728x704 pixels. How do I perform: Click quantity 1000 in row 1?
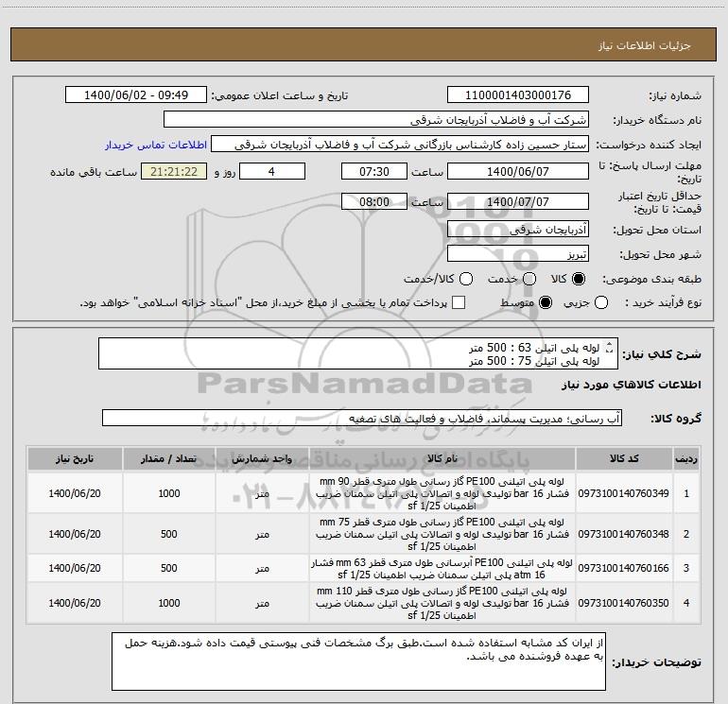click(169, 493)
